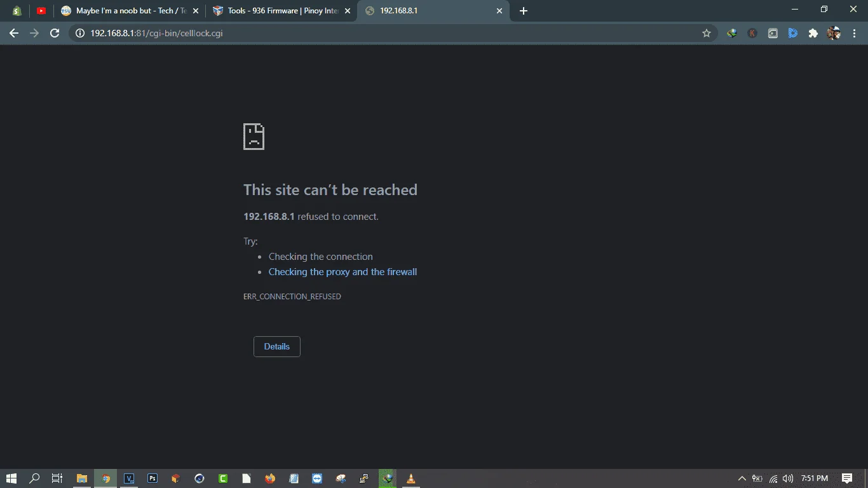Click the 'This site can't be reached' heading
The width and height of the screenshot is (868, 488).
[330, 190]
